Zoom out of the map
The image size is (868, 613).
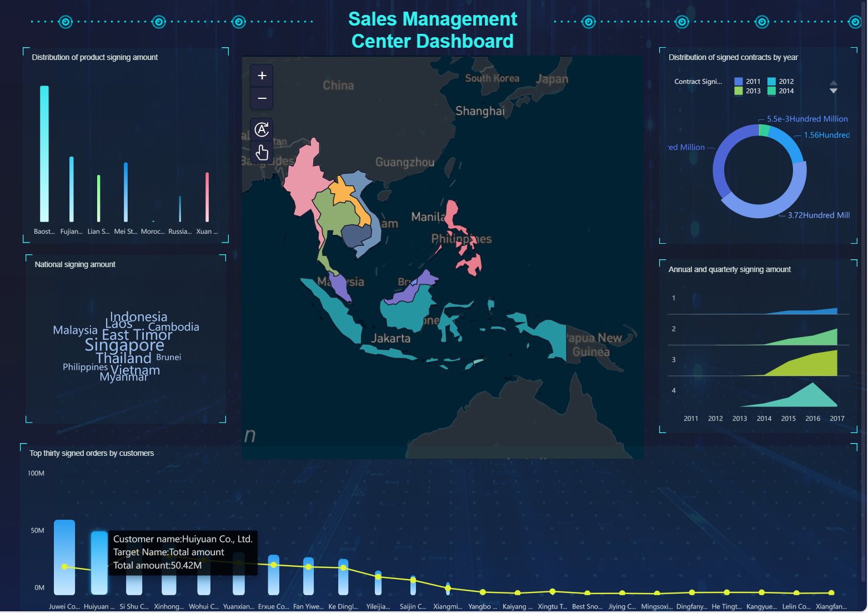(262, 98)
